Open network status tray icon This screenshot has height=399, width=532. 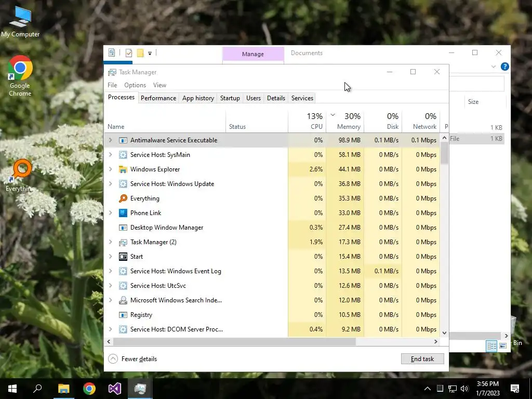[453, 389]
